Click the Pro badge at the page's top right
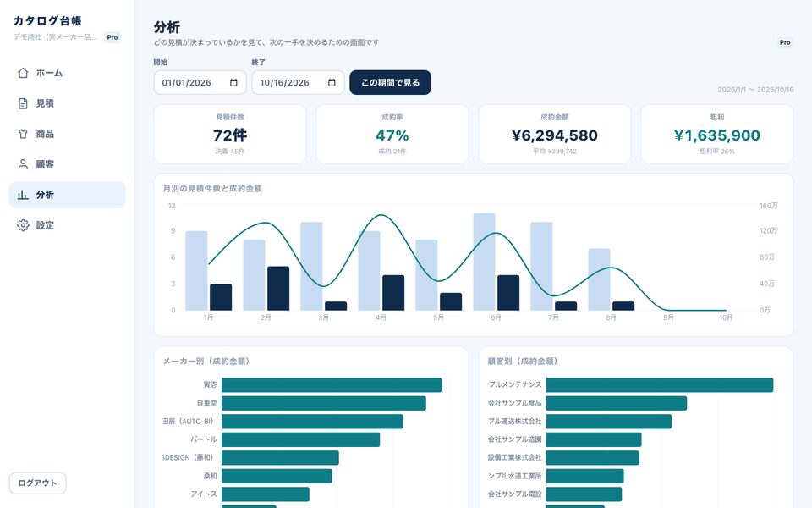The width and height of the screenshot is (812, 508). [x=785, y=42]
